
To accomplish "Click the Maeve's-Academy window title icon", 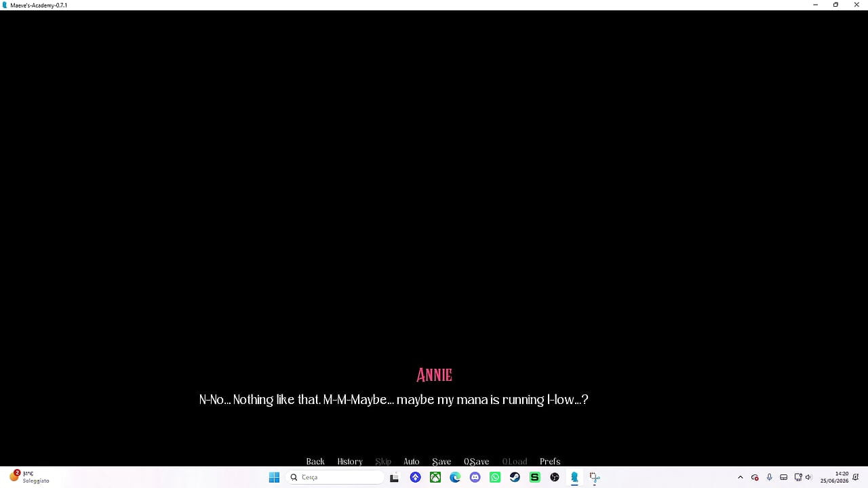I will 5,5.
